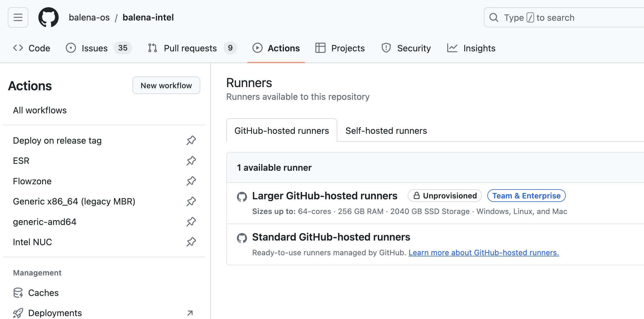Open Deployments external link arrow
644x319 pixels.
pos(190,313)
